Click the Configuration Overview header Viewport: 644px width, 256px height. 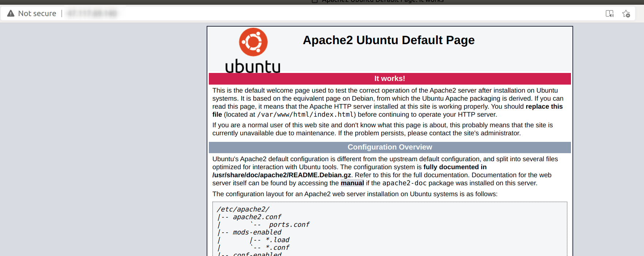click(x=390, y=147)
